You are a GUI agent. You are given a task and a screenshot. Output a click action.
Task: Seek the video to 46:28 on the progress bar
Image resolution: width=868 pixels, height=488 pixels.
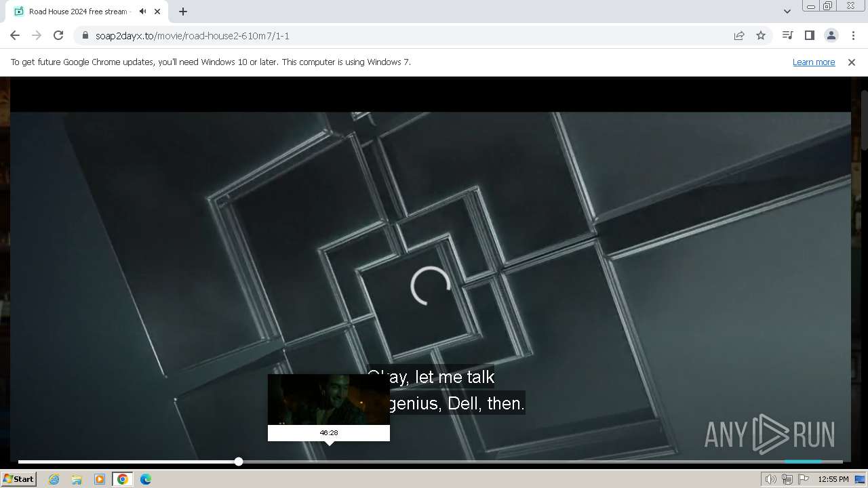coord(330,462)
